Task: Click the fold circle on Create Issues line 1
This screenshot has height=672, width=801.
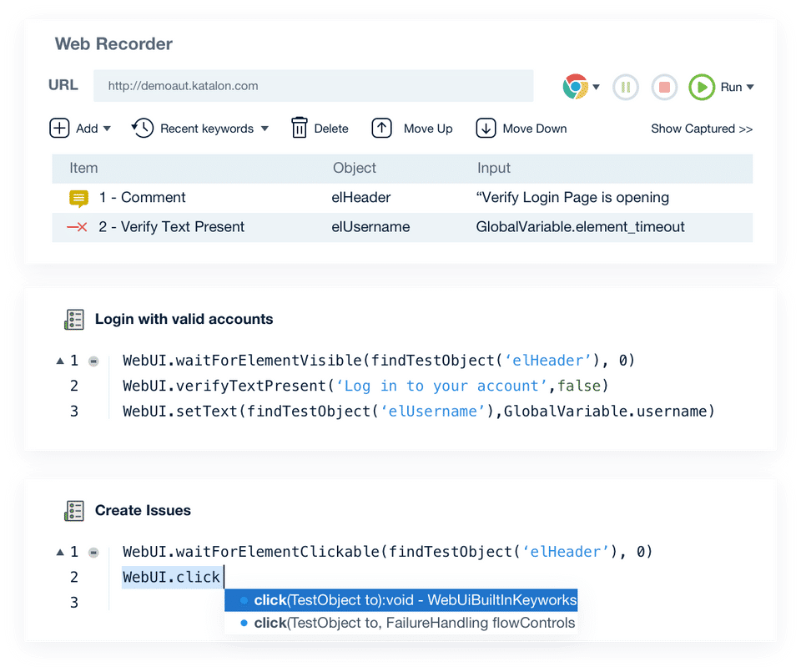Action: pos(93,553)
